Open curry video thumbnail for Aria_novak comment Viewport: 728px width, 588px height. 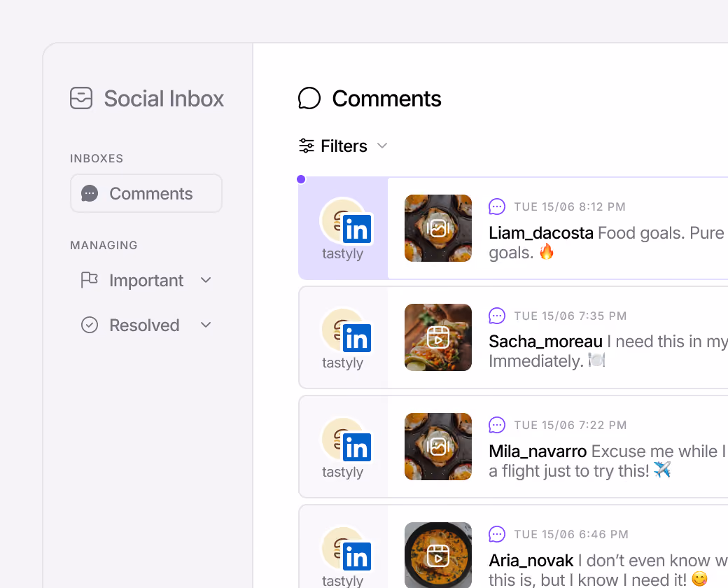tap(437, 555)
